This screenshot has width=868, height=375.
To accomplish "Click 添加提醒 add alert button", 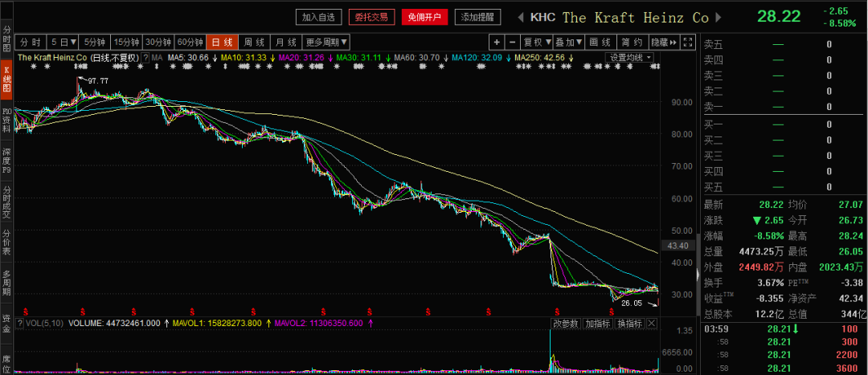I will coord(477,17).
